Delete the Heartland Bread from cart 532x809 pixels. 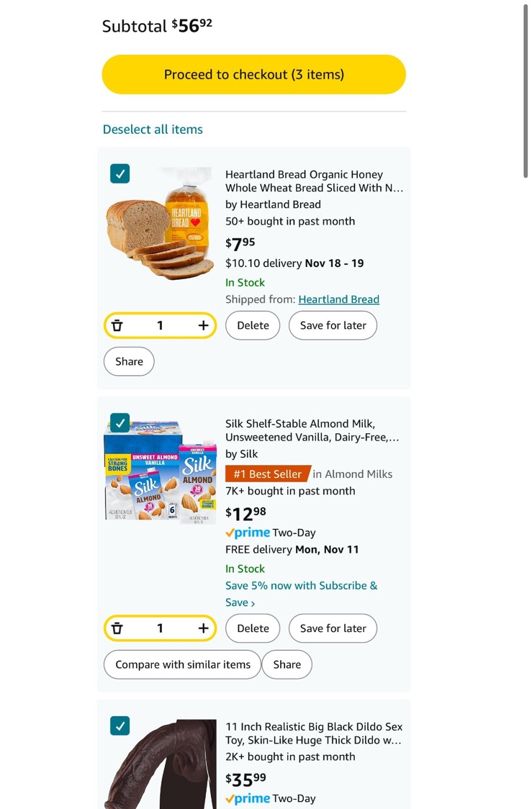(253, 325)
